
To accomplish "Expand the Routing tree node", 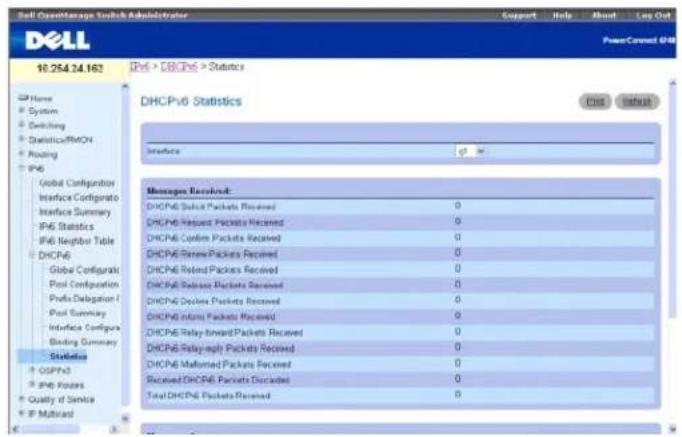I will [x=21, y=153].
